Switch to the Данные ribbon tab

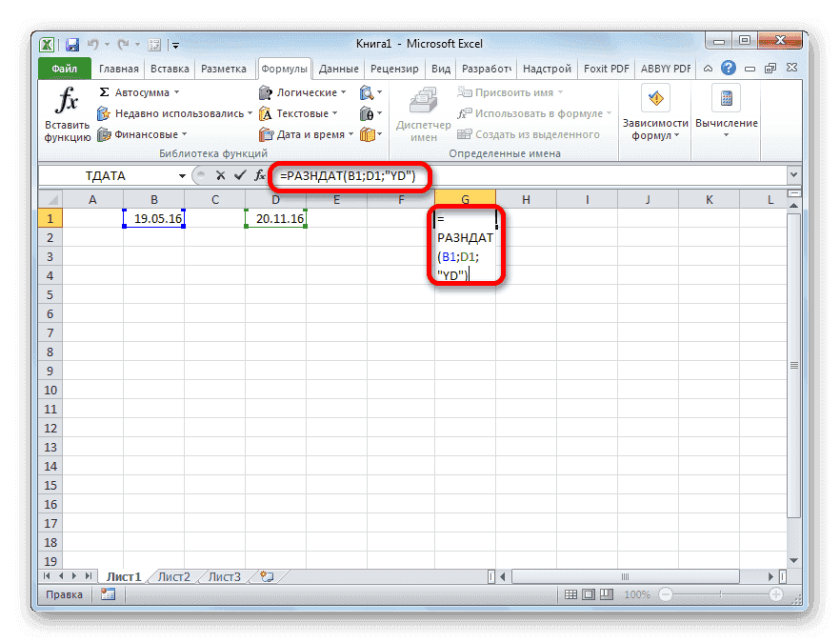(337, 68)
